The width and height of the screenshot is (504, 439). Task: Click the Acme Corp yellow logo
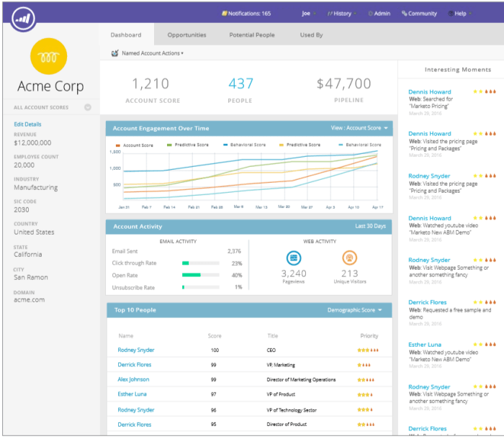pyautogui.click(x=49, y=57)
